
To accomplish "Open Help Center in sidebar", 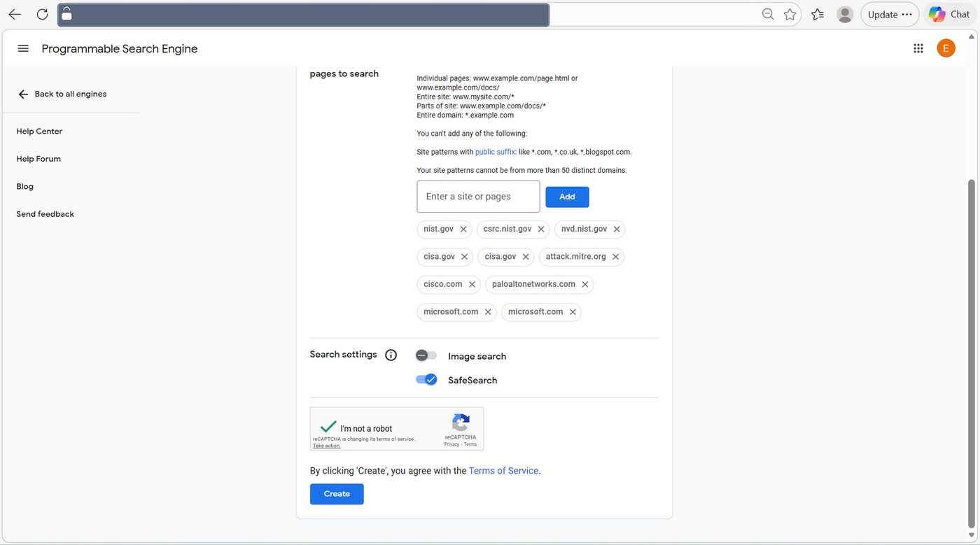I will (39, 131).
